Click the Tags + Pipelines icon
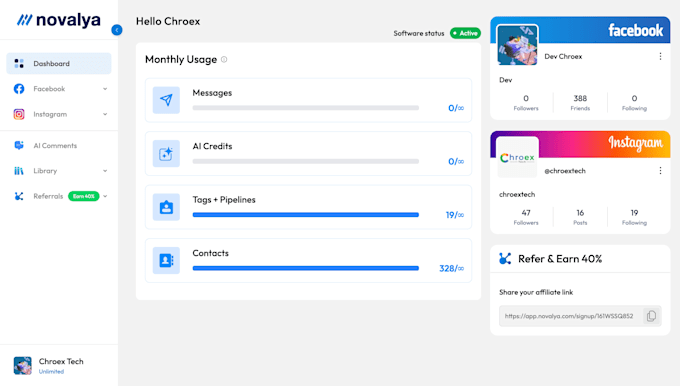This screenshot has width=680, height=386. tap(166, 207)
